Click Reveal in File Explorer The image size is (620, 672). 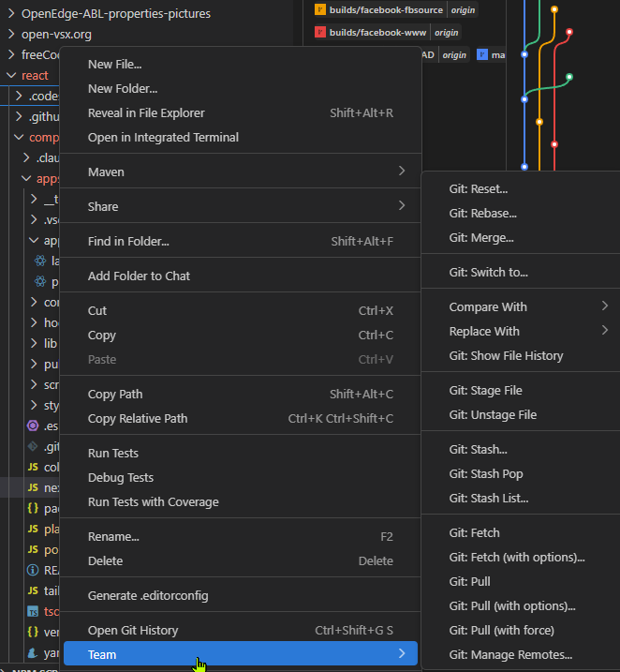click(x=240, y=113)
